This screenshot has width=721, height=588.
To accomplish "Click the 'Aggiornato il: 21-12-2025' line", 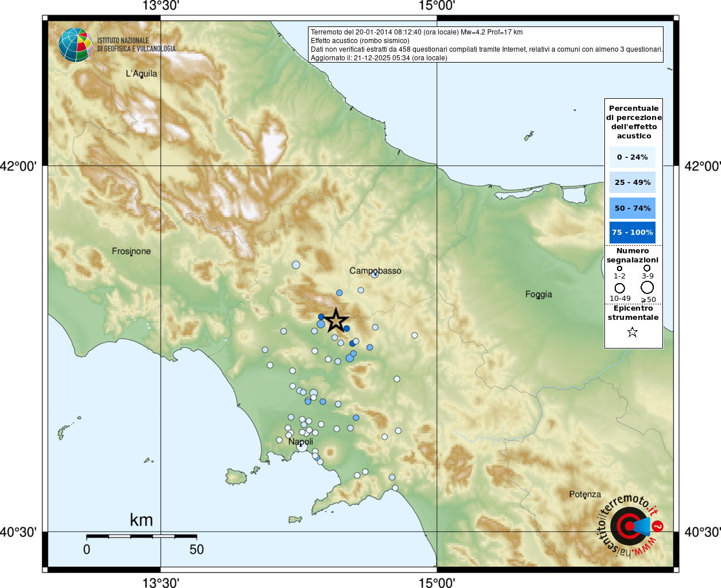I will pyautogui.click(x=379, y=58).
